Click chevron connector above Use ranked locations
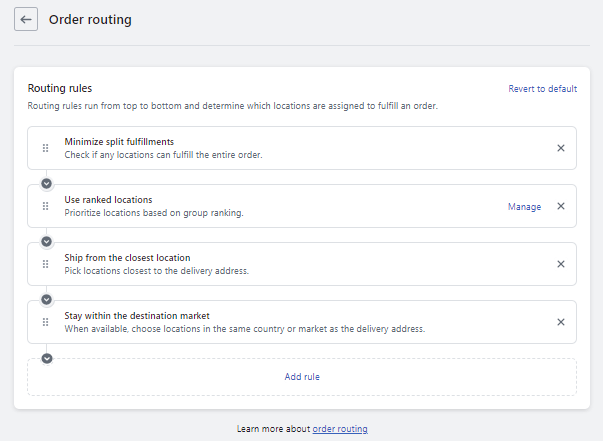The width and height of the screenshot is (603, 441). [x=46, y=184]
